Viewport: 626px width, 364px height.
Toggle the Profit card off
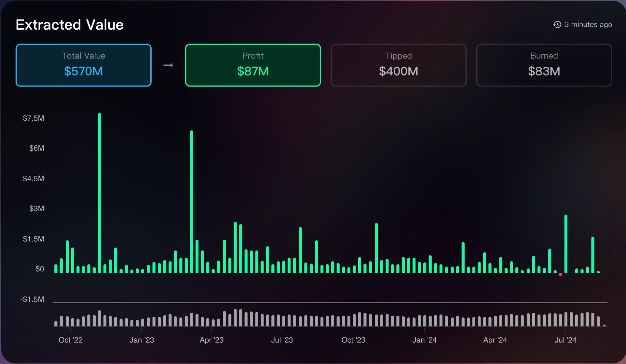pyautogui.click(x=253, y=65)
